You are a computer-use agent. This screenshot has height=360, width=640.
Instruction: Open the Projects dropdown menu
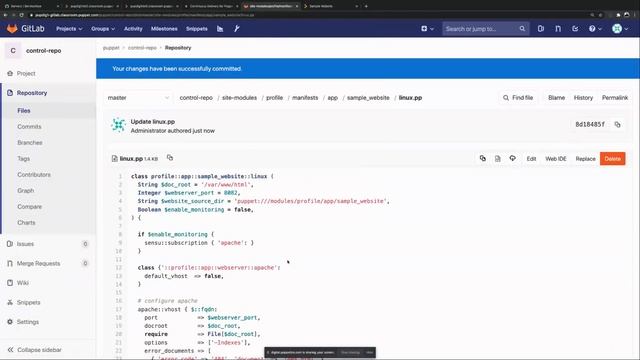pos(69,29)
